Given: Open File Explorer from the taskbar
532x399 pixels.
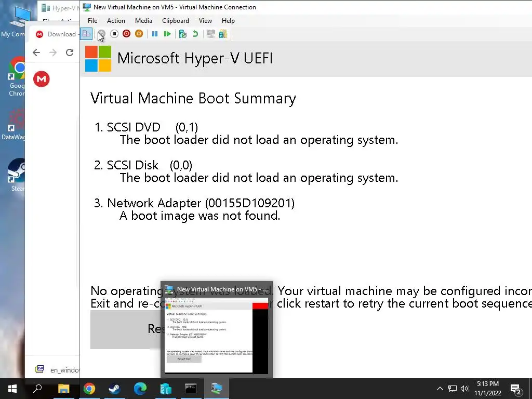Looking at the screenshot, I should tap(63, 389).
